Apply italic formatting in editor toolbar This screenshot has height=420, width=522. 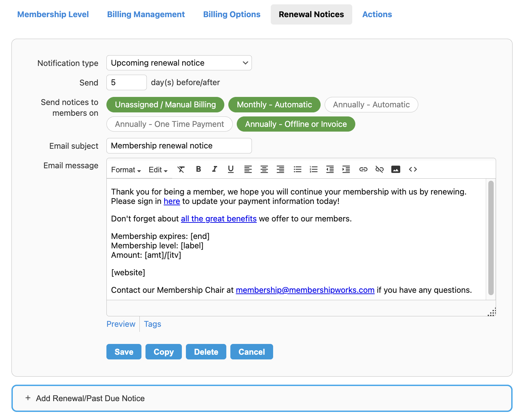(x=215, y=169)
